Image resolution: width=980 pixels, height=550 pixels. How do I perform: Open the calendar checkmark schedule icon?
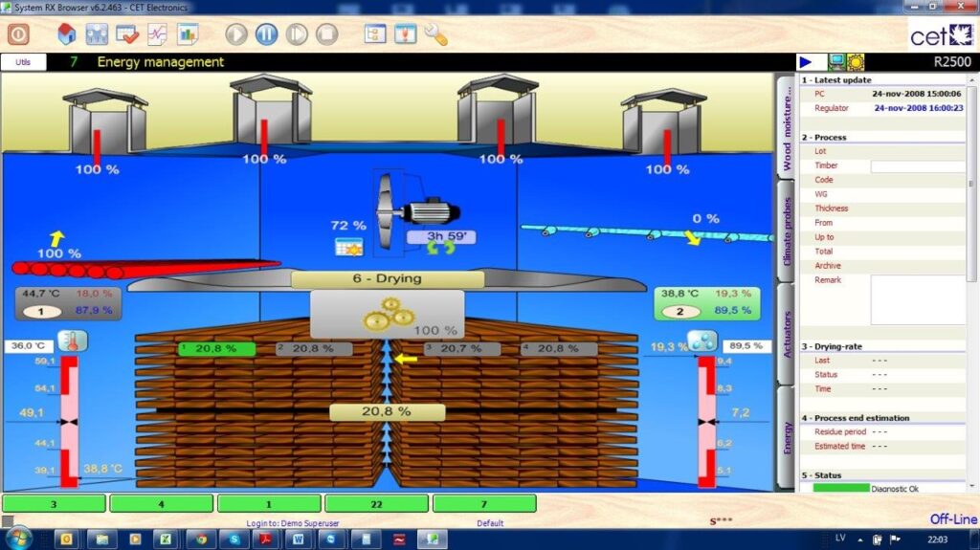pos(127,33)
